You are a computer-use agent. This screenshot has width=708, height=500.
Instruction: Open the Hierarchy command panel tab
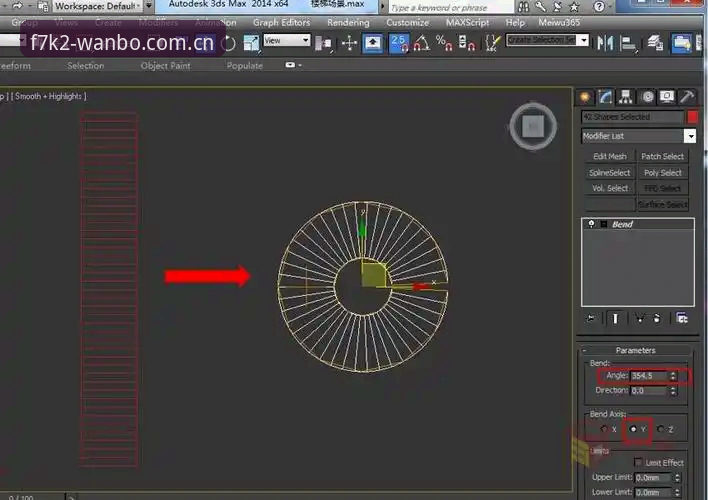(x=625, y=97)
